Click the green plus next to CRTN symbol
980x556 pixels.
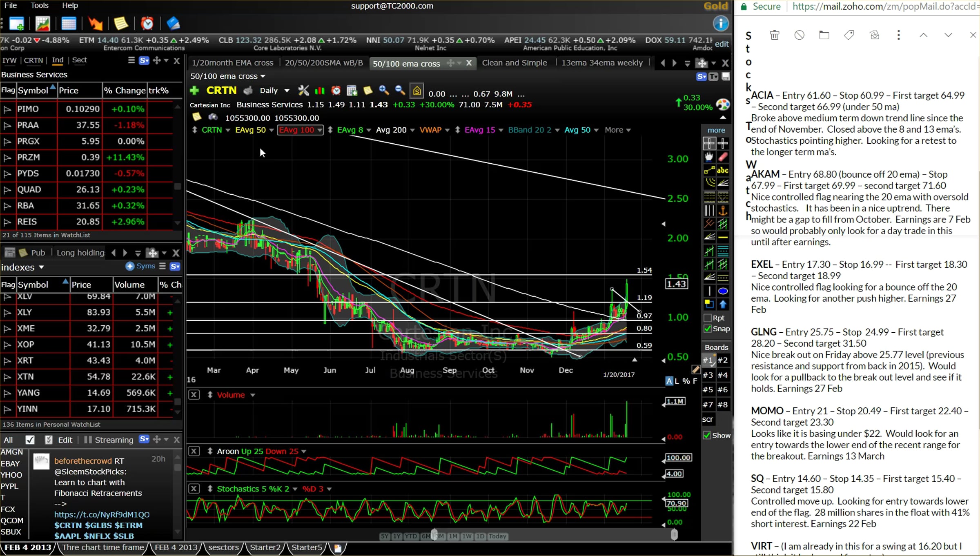(x=195, y=90)
